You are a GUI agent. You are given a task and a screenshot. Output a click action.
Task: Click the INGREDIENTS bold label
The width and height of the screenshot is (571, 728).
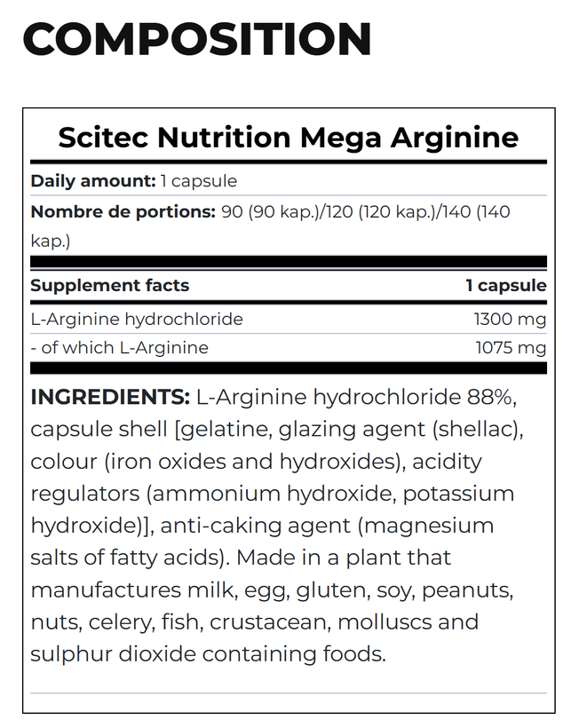tap(110, 397)
